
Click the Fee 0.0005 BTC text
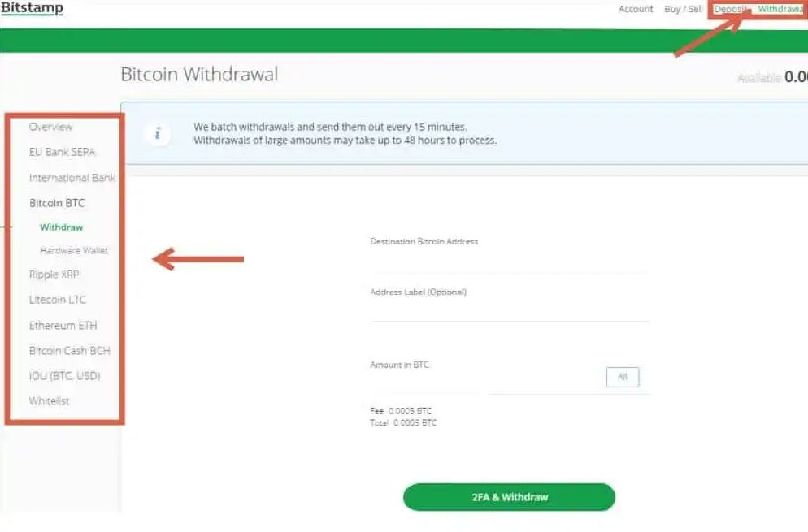tap(401, 411)
